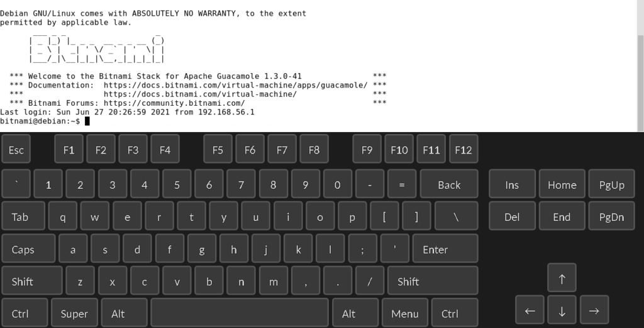644x328 pixels.
Task: Tap the F11 function key
Action: [x=431, y=149]
